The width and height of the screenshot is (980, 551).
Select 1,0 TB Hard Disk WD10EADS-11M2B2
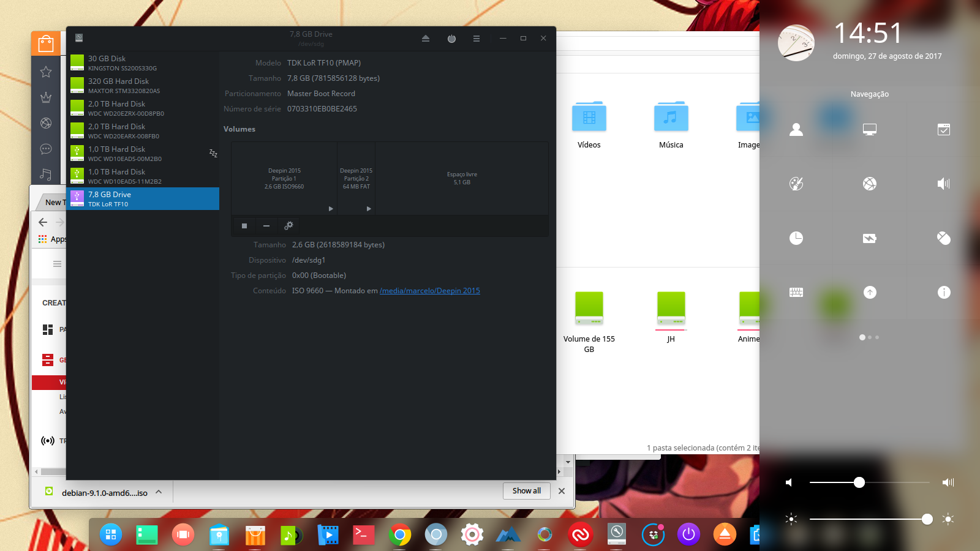point(143,176)
